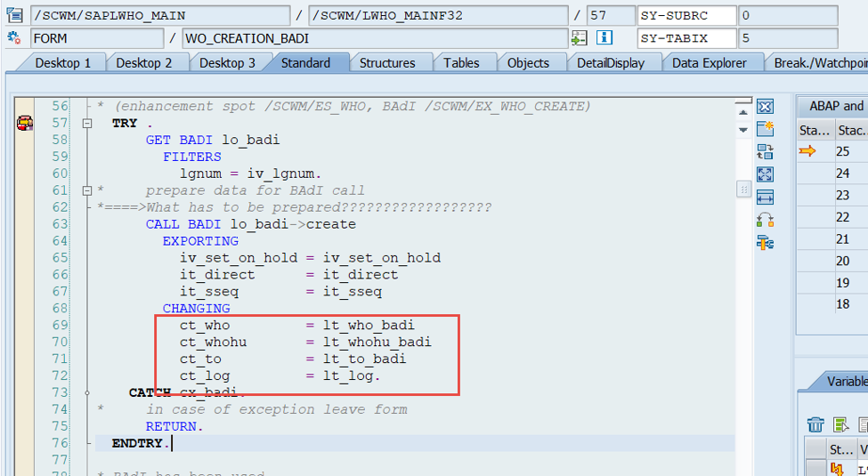Click the lt_to_badi variable on line 71
Viewport: 868px width, 476px height.
point(364,359)
